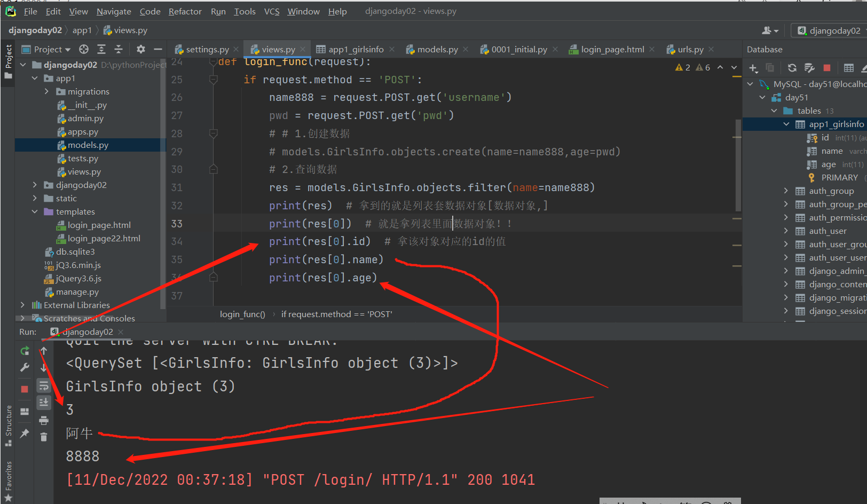Viewport: 867px width, 504px height.
Task: Disconnect the data source with red stop icon
Action: point(827,68)
